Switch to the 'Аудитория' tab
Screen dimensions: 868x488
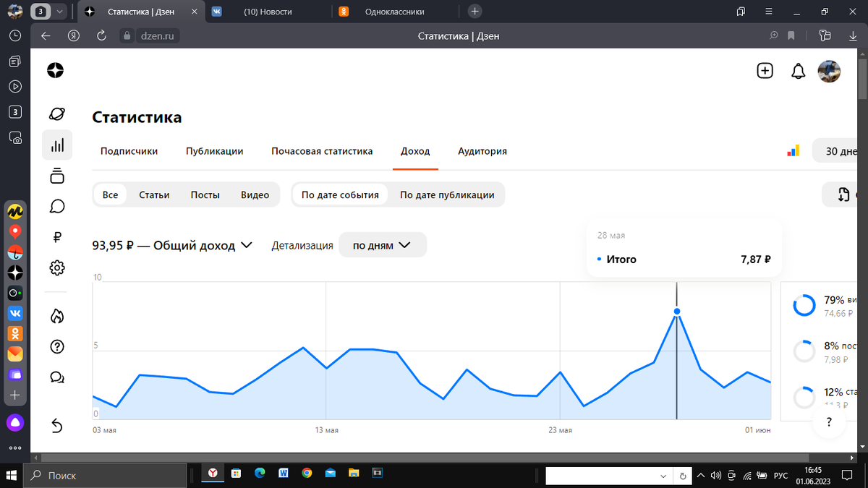coord(482,151)
